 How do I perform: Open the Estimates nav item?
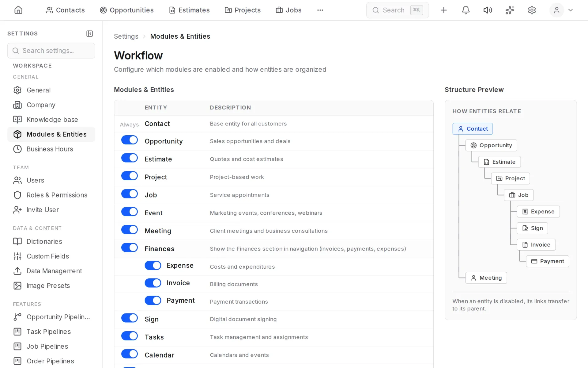click(x=189, y=10)
